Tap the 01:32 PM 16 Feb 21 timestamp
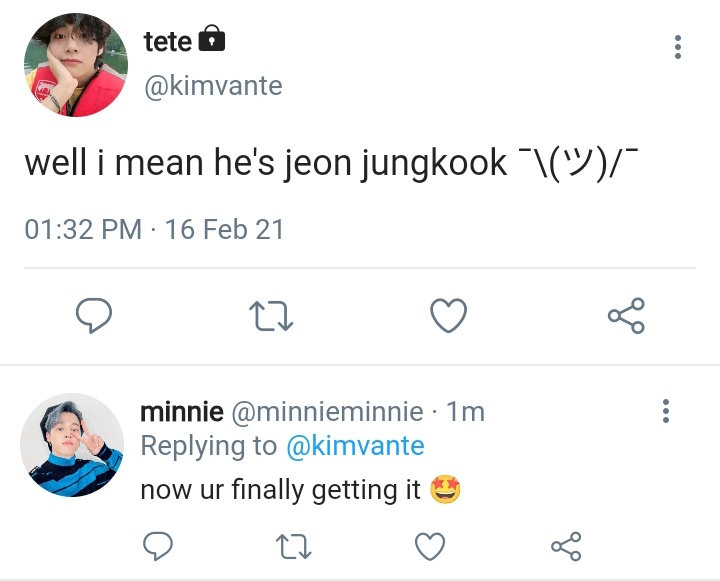720x581 pixels. [154, 229]
